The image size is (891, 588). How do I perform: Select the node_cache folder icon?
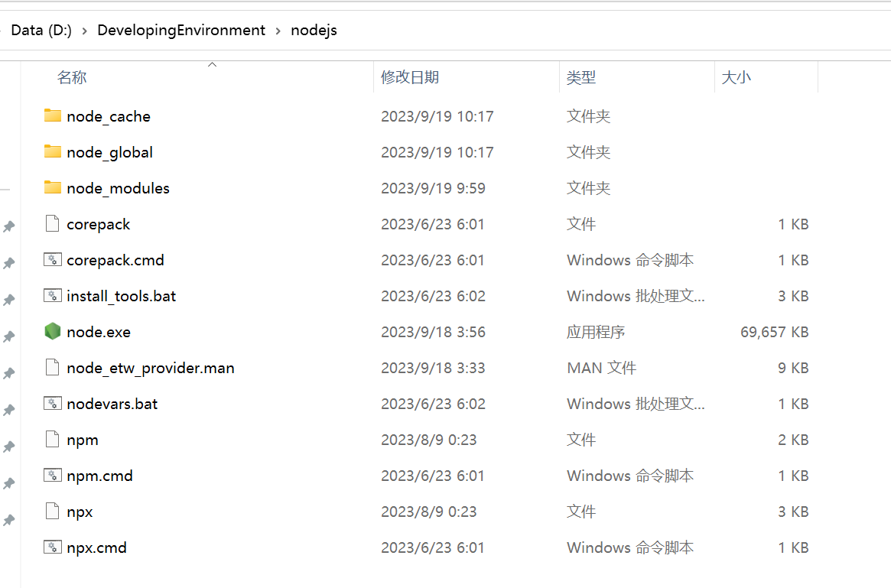[x=52, y=116]
